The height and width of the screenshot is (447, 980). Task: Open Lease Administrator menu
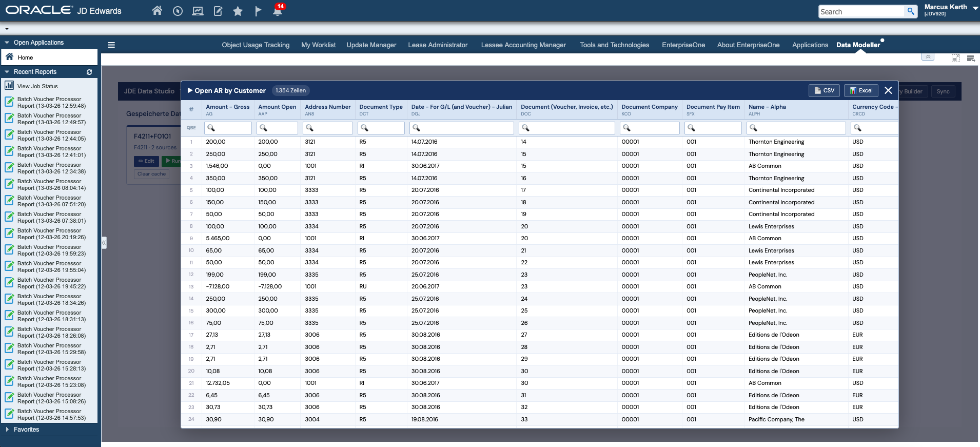click(438, 45)
